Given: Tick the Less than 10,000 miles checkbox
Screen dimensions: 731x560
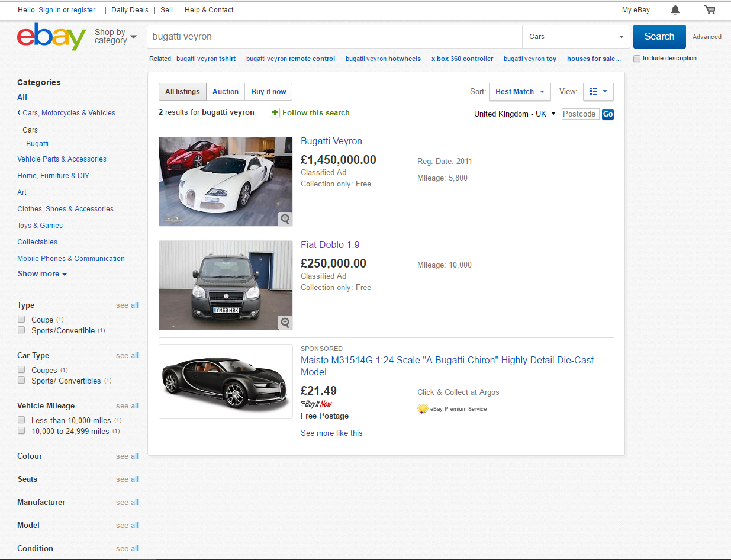Looking at the screenshot, I should pos(21,420).
